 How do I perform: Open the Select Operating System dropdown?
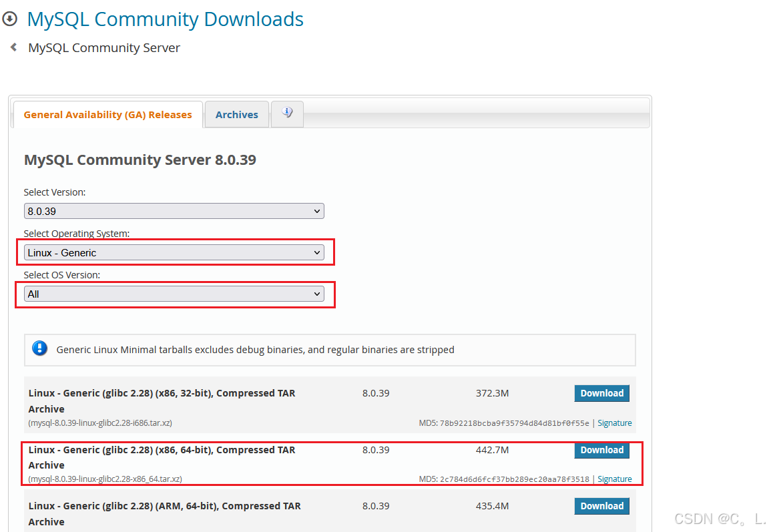click(174, 252)
